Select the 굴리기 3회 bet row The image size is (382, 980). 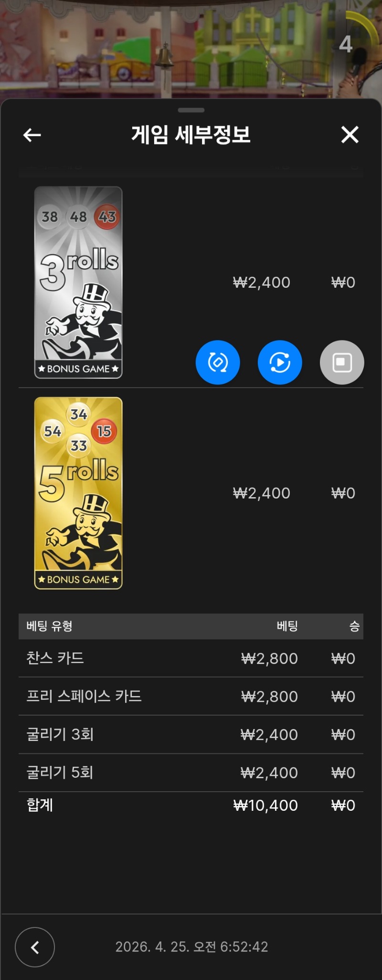pos(191,734)
